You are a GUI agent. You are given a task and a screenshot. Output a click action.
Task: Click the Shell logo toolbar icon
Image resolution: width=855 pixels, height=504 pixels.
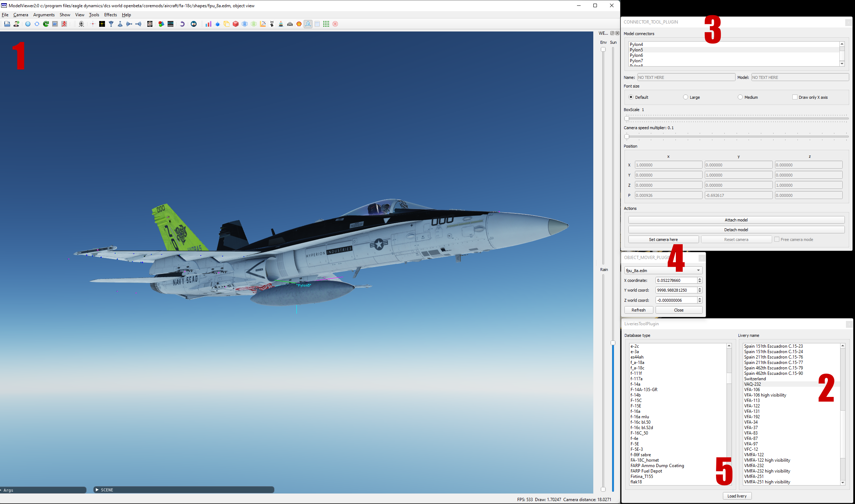click(x=299, y=24)
